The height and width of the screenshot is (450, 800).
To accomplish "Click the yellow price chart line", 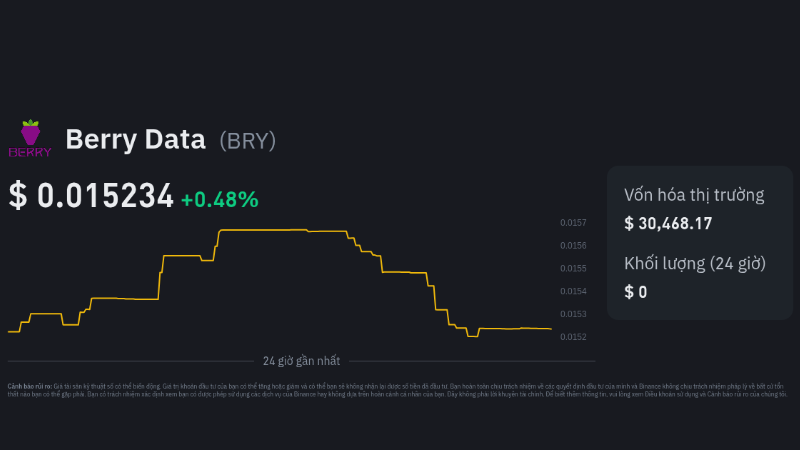I will pos(280,283).
